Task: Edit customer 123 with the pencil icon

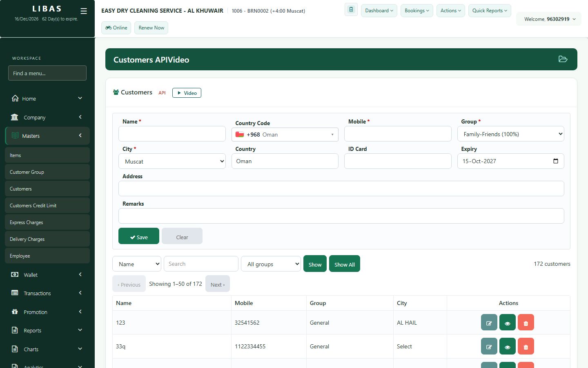Action: click(x=489, y=323)
